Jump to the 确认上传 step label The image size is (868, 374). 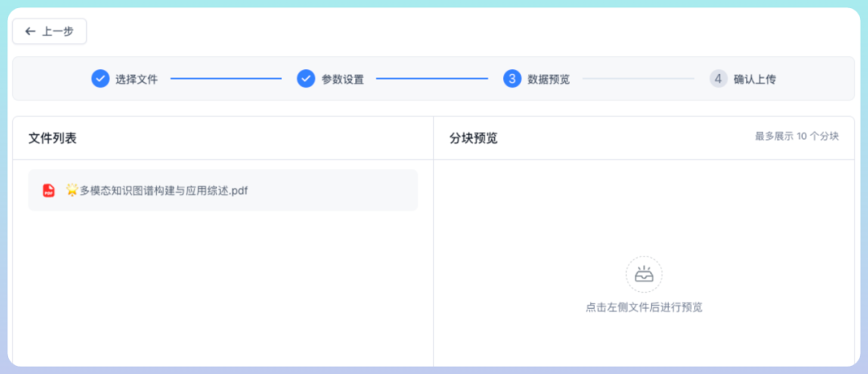[755, 79]
